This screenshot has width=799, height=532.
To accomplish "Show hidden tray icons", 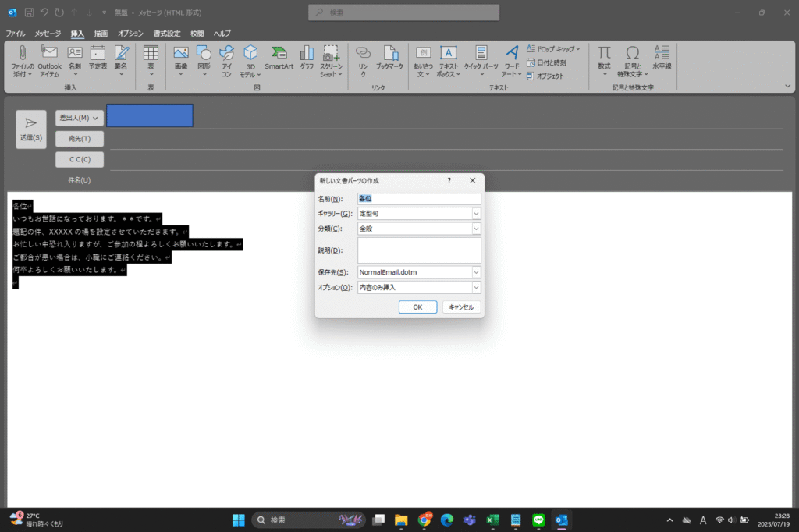I will pos(669,520).
